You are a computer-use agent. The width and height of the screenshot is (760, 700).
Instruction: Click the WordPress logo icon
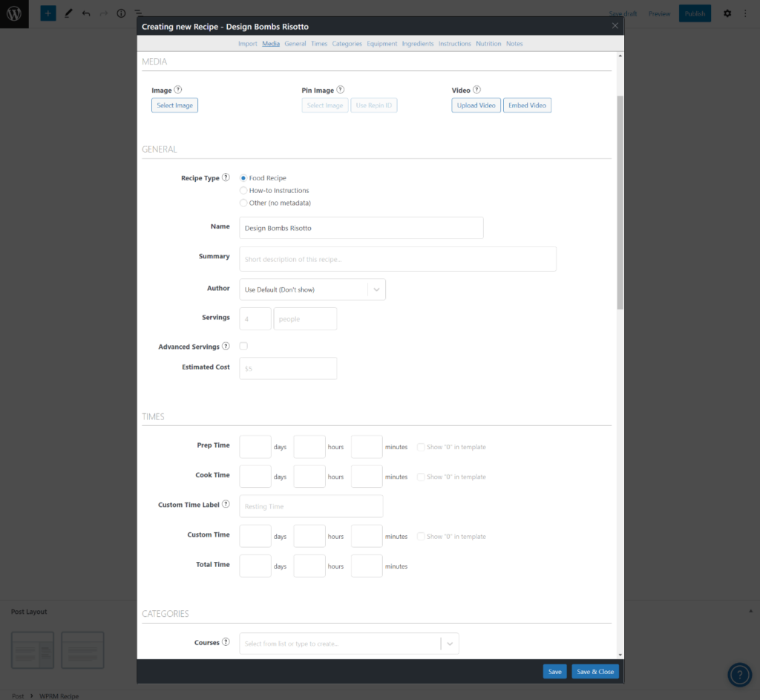point(14,13)
